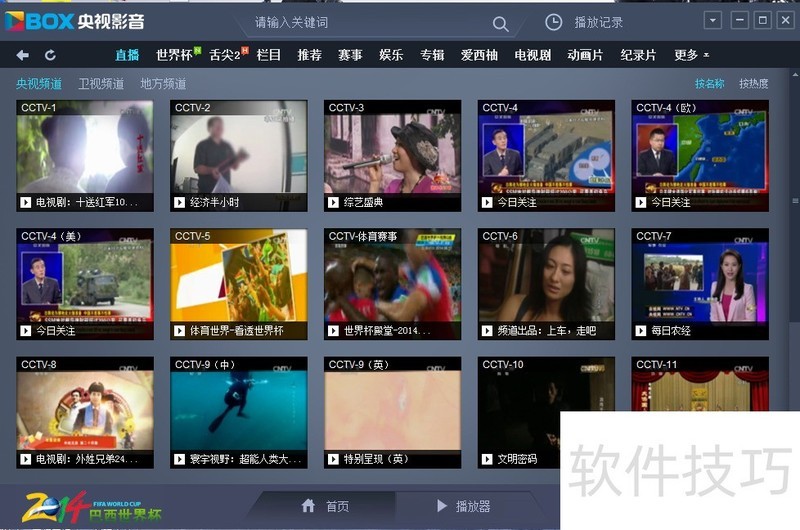
Task: Click play icon next to 综艺盛典
Action: click(x=333, y=203)
